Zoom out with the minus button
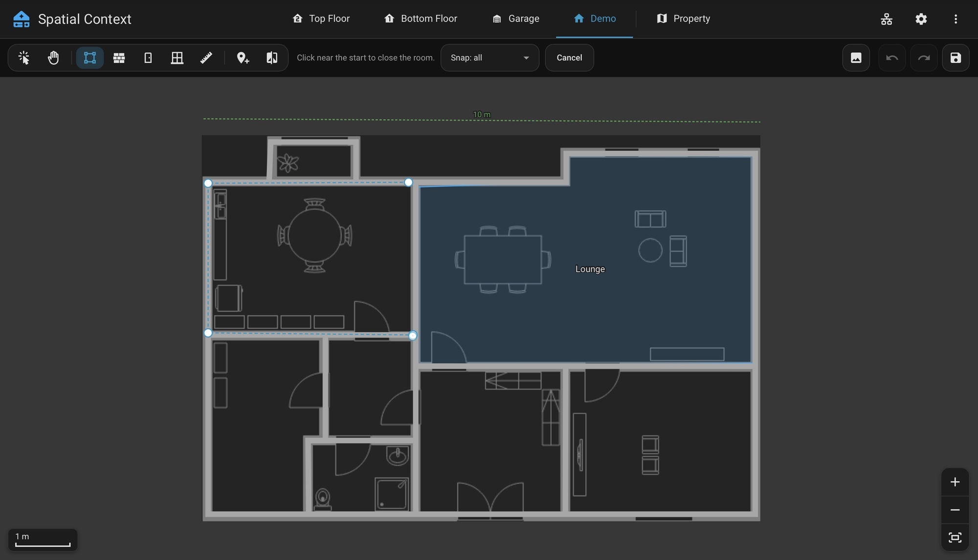Image resolution: width=978 pixels, height=560 pixels. (955, 510)
